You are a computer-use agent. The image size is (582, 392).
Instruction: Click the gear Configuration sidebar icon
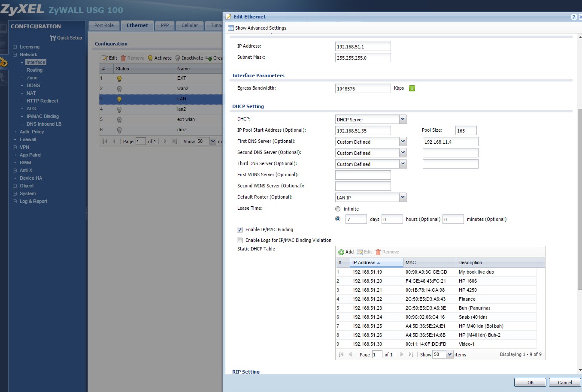[3, 63]
